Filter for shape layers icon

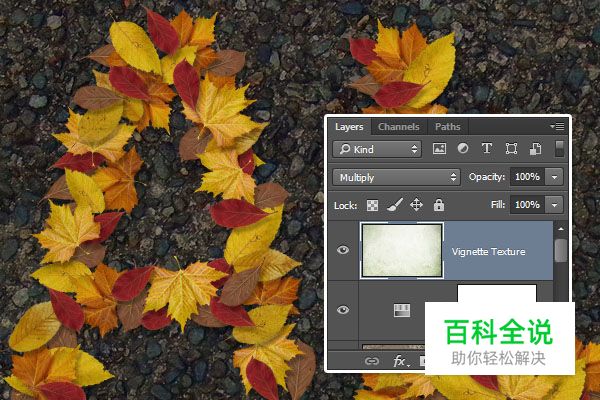tap(511, 149)
